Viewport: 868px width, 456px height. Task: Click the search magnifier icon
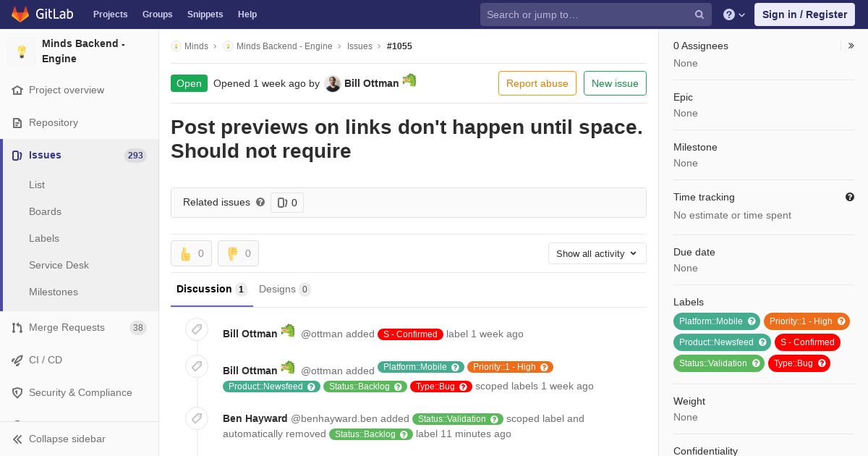699,14
